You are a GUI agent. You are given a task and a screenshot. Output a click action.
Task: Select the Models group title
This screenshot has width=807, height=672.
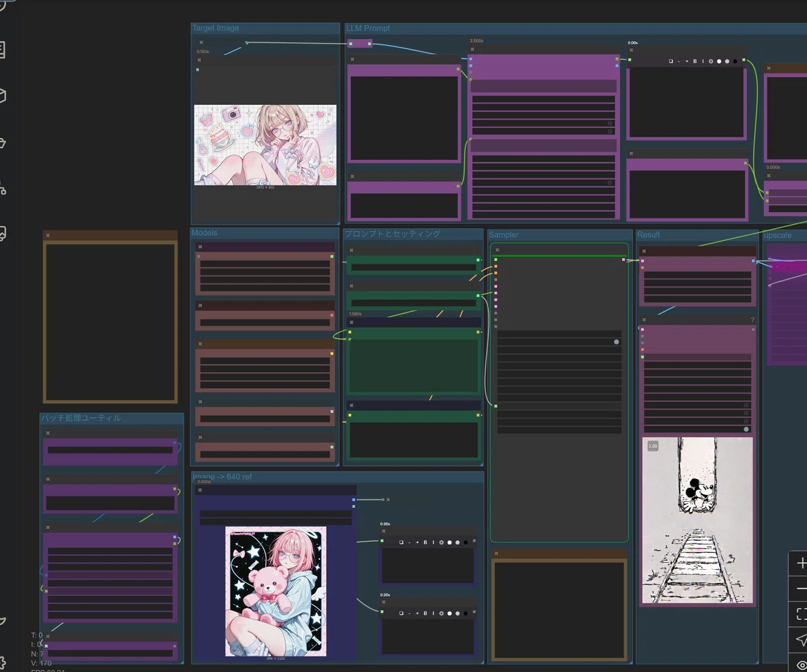click(204, 233)
